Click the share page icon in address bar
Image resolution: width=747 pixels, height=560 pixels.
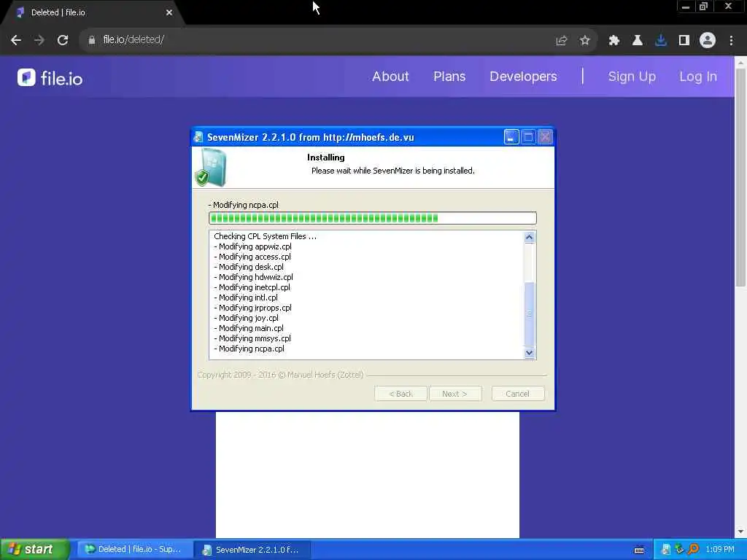pyautogui.click(x=562, y=41)
